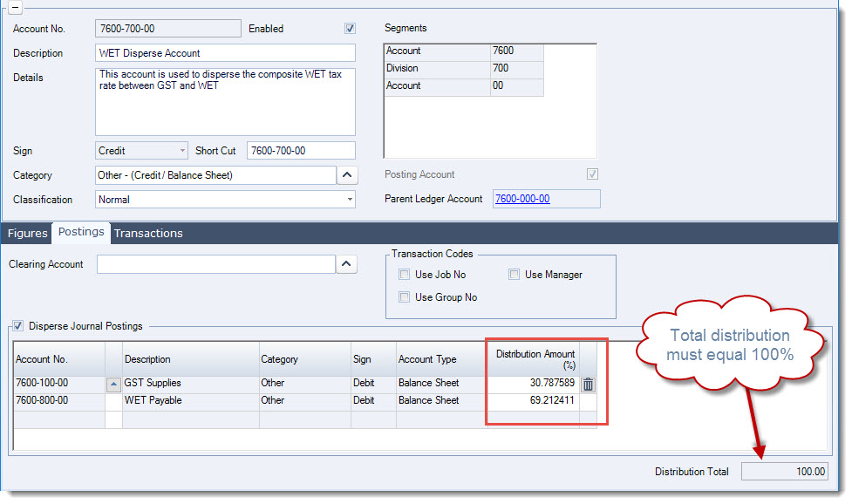This screenshot has width=852, height=504.
Task: Click the Account Type column header
Action: [x=441, y=359]
